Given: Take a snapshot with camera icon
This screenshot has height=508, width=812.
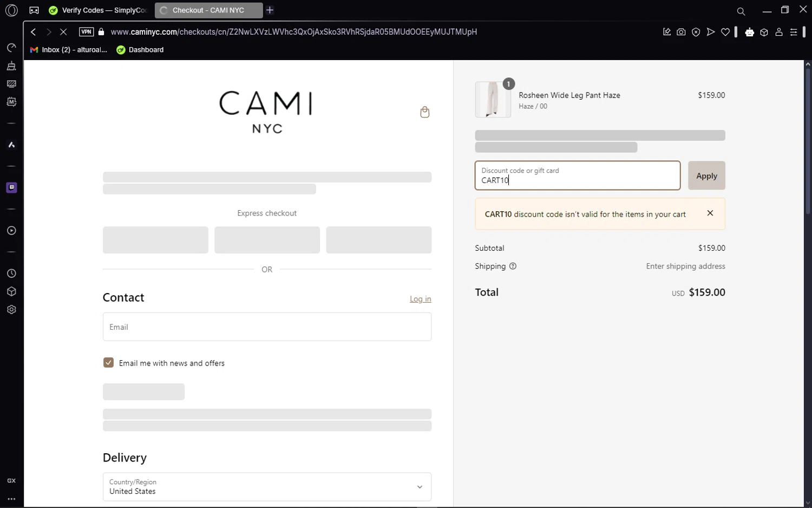Looking at the screenshot, I should click(x=682, y=32).
